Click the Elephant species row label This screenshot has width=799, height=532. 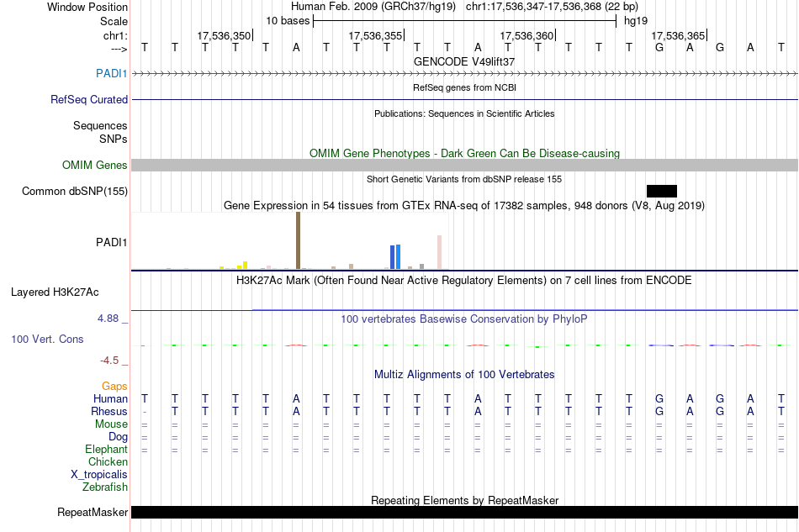[x=106, y=449]
